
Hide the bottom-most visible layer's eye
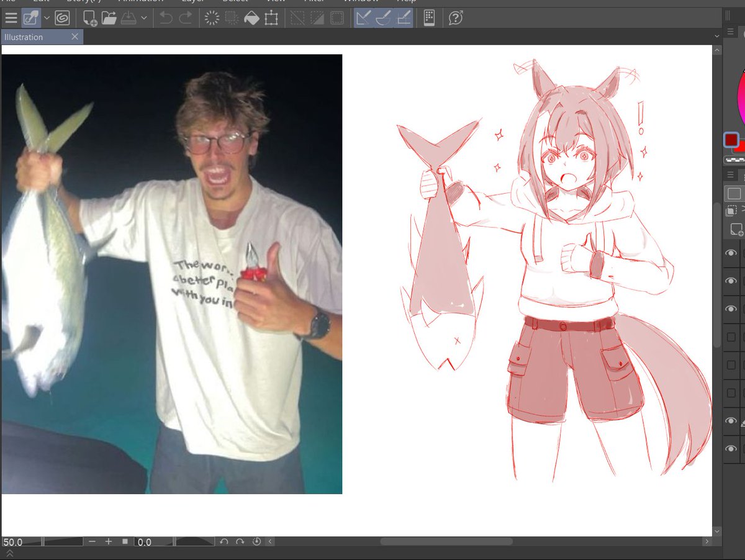731,448
